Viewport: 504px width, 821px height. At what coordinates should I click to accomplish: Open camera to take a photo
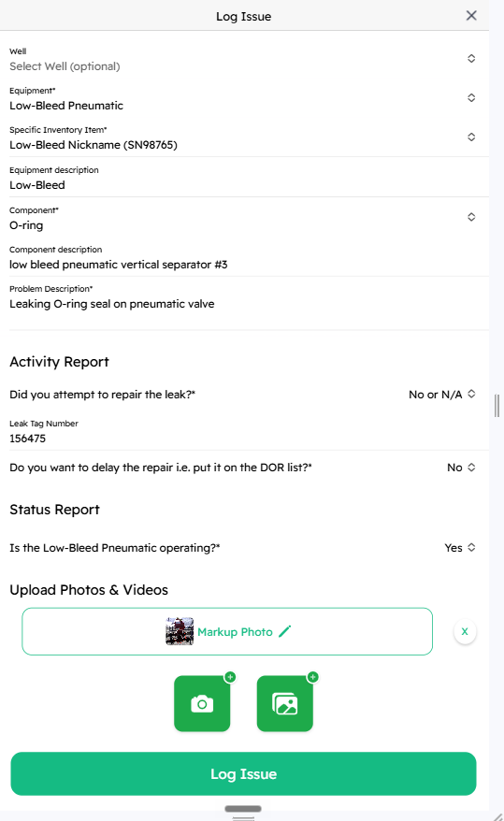[202, 703]
